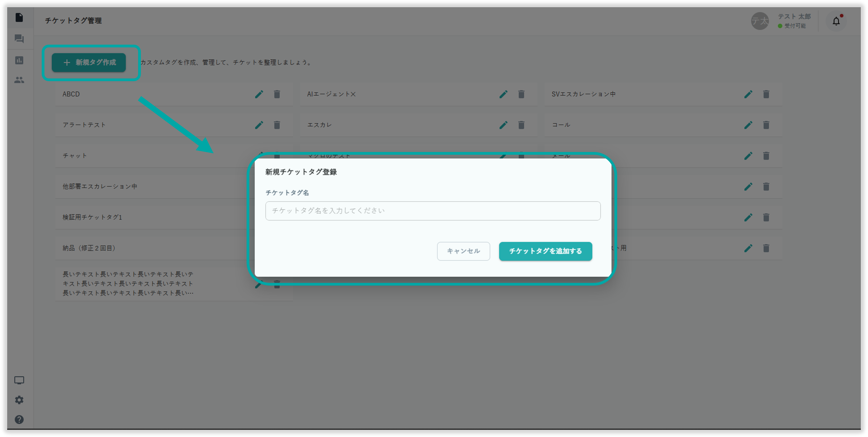Image resolution: width=868 pixels, height=437 pixels.
Task: Open the chat conversations sidebar icon
Action: (19, 39)
